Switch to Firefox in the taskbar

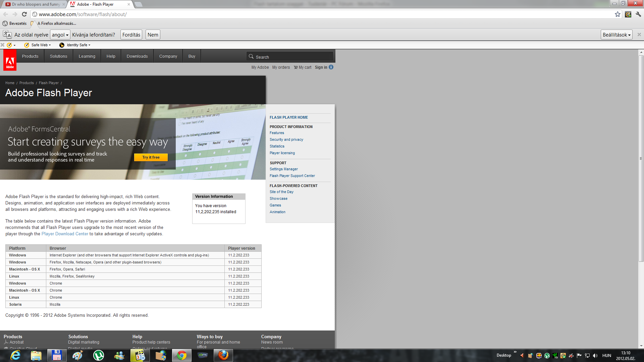[223, 355]
